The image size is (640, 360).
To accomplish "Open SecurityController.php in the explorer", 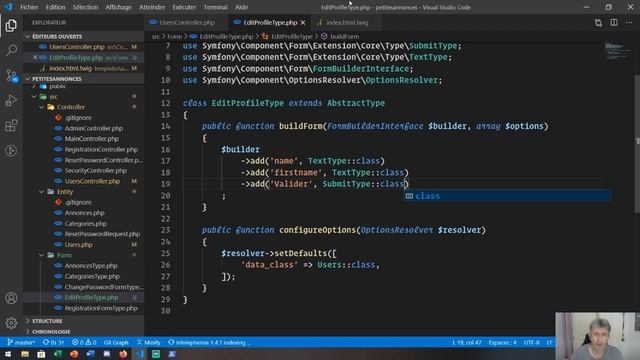I will pos(96,171).
